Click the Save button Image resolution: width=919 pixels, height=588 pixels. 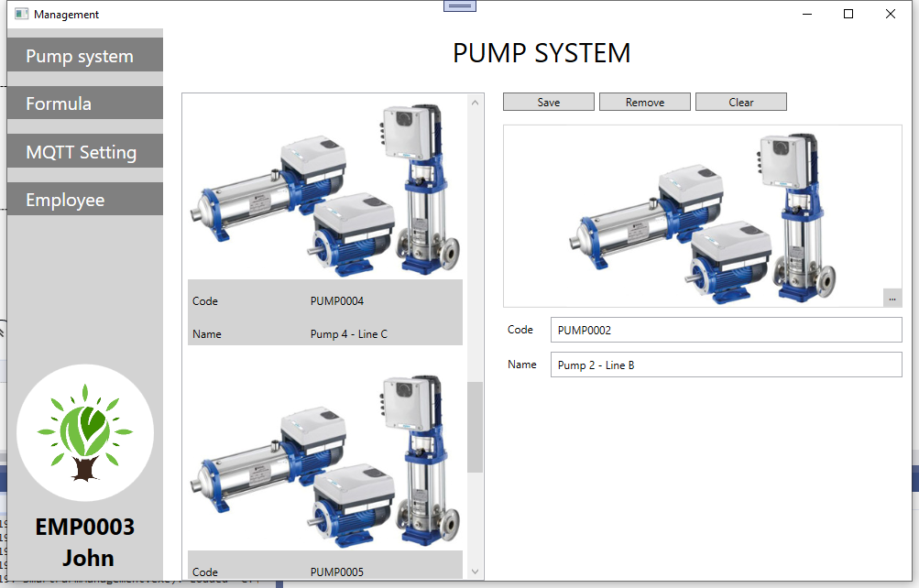click(549, 102)
